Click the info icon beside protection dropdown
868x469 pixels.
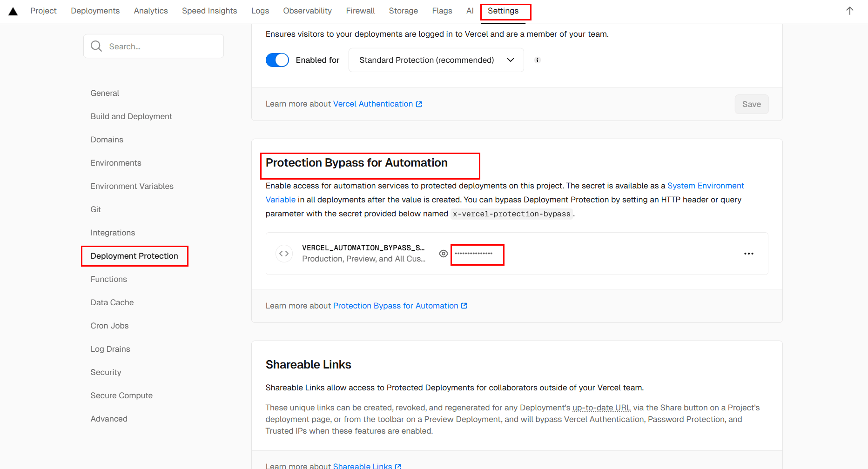click(537, 60)
